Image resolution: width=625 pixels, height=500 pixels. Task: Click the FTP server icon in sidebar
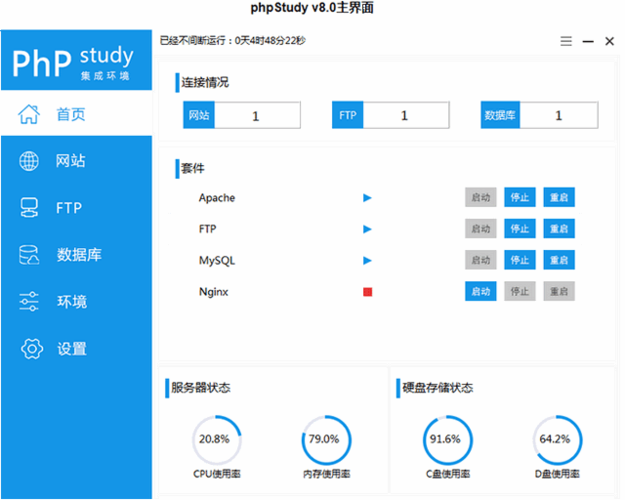pos(29,208)
